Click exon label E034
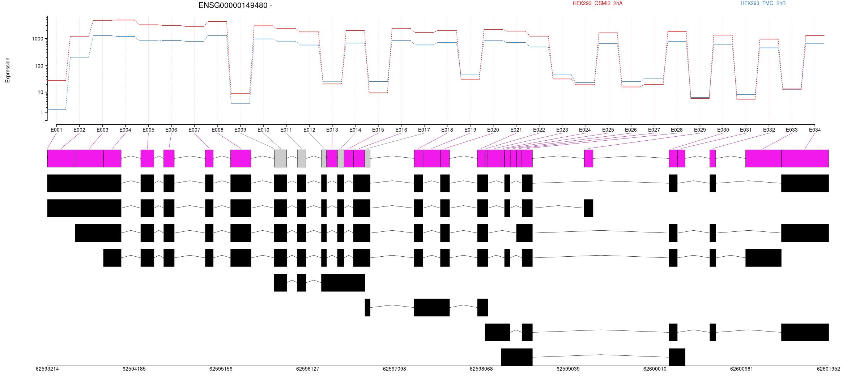This screenshot has width=868, height=376. [815, 130]
